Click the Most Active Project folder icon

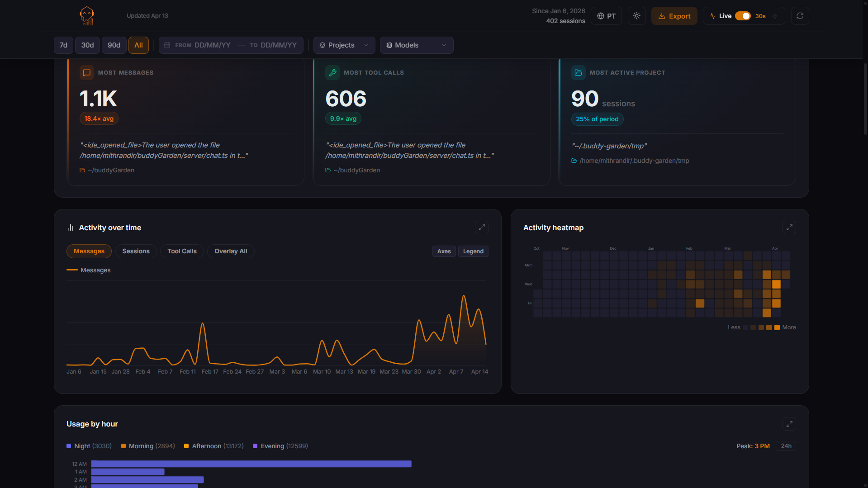click(578, 72)
